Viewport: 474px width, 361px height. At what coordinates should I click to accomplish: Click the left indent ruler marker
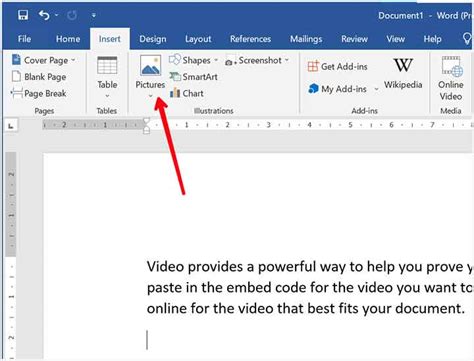point(146,131)
